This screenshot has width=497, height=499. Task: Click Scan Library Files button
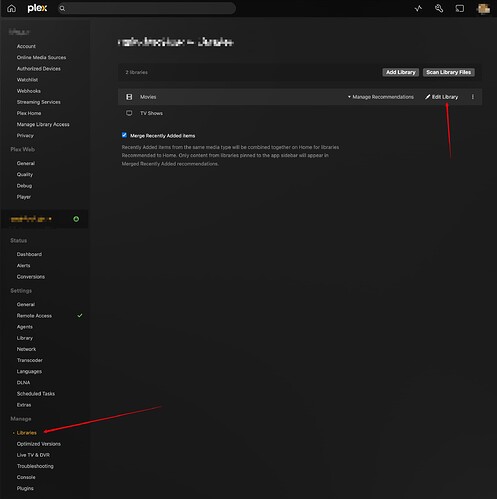tap(449, 72)
